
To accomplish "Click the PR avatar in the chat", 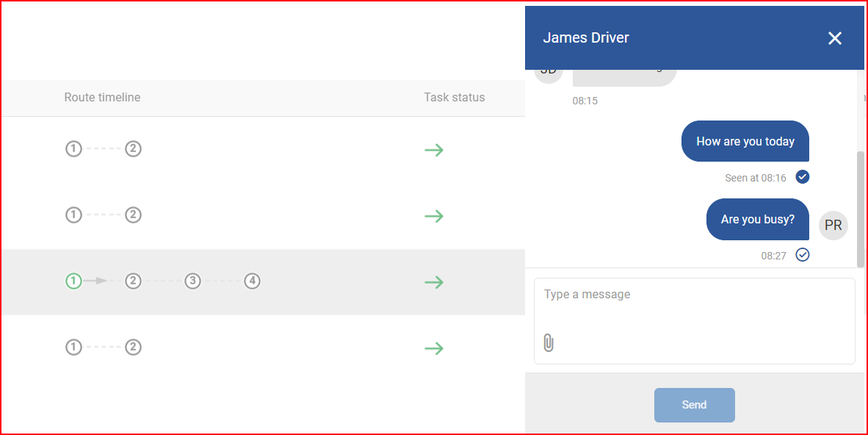I will point(833,225).
